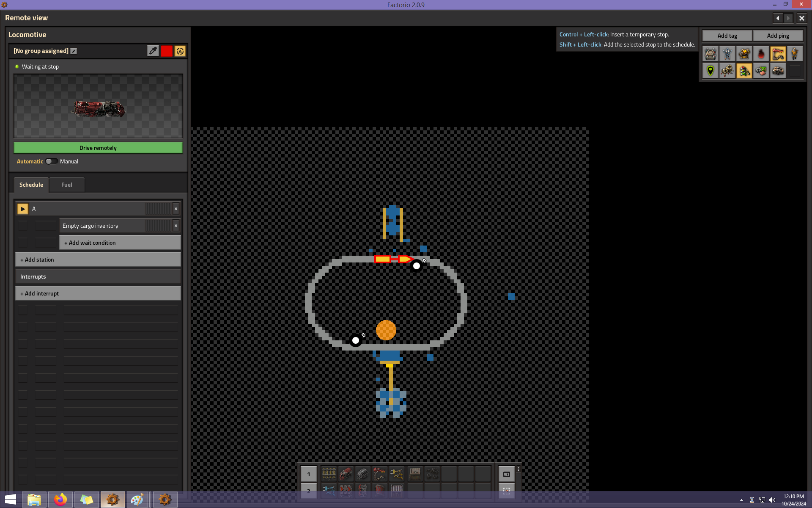
Task: Toggle ALT mode button
Action: click(507, 474)
